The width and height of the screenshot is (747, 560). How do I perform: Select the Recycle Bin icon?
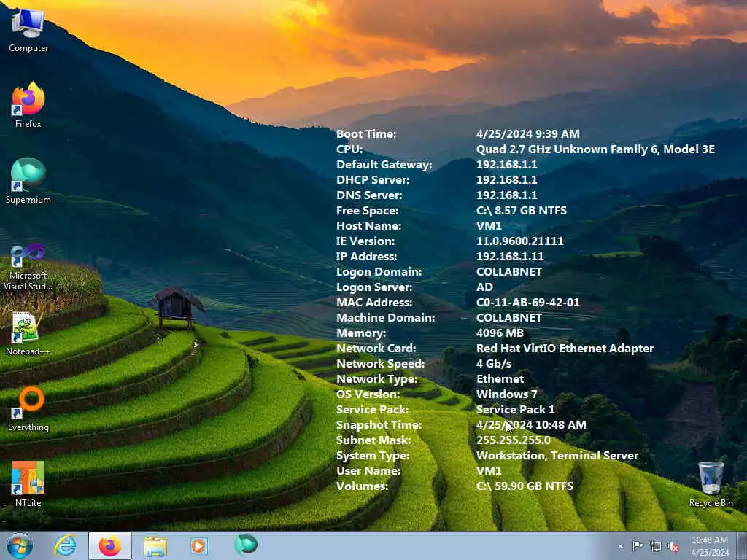[711, 484]
